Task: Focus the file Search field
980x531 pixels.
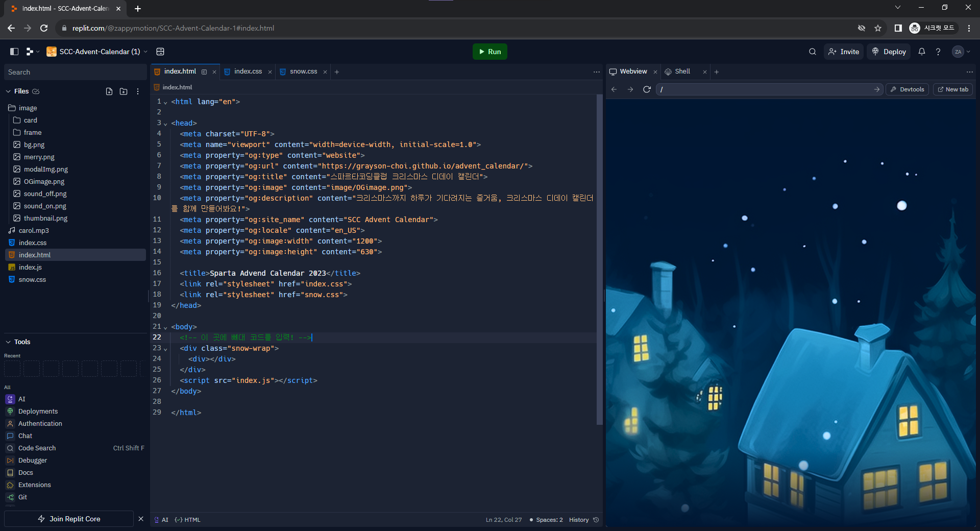Action: 76,72
